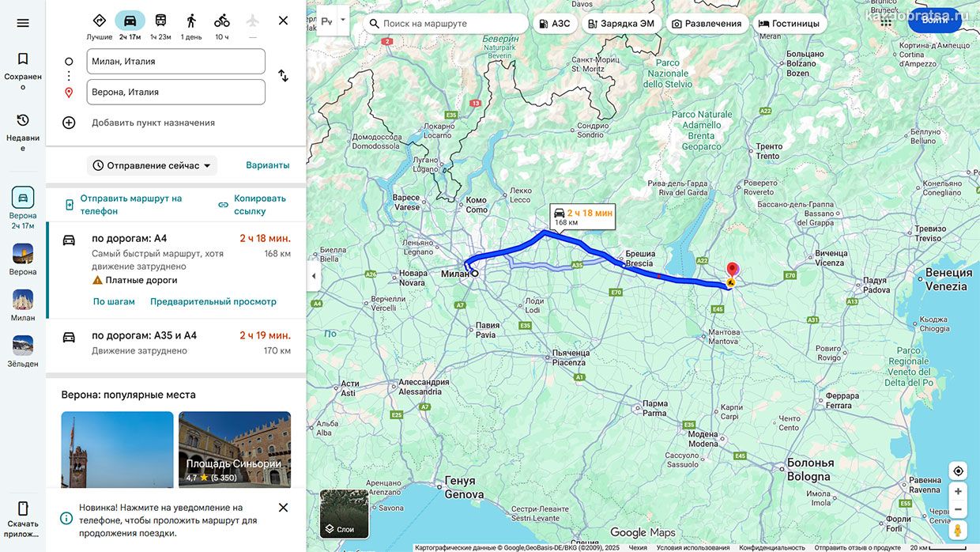Expand the departure time dropdown
980x552 pixels.
point(152,165)
